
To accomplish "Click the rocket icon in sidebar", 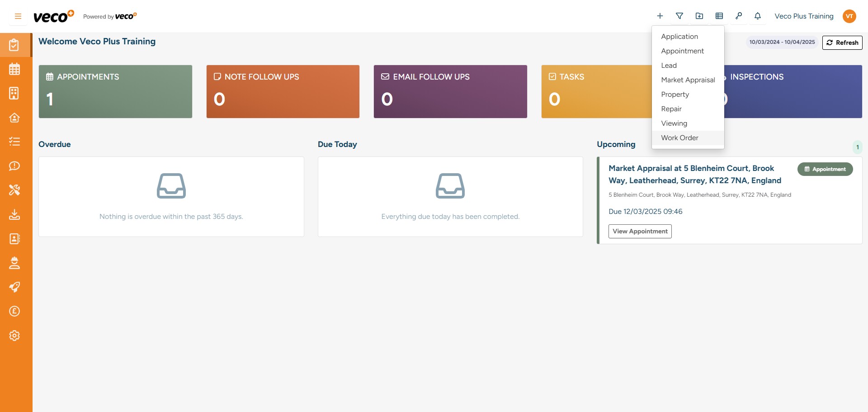I will coord(14,287).
